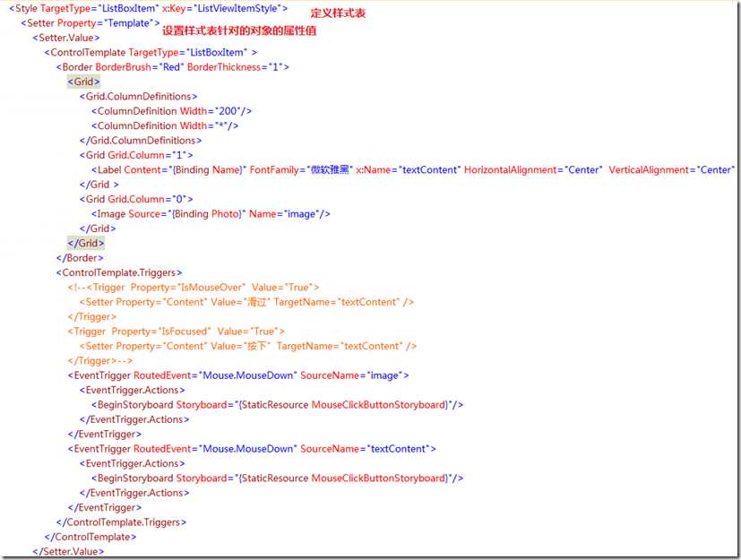Screen dimensions: 741x560
Task: Click the highlighted closing </Grid> tag
Action: 86,243
